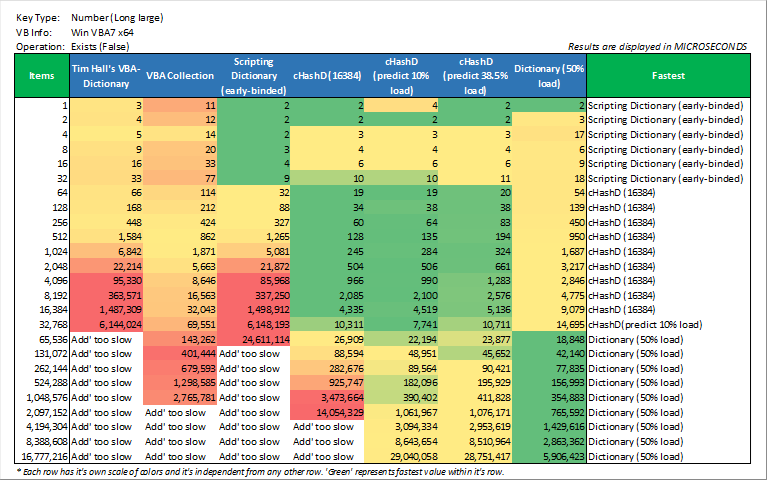This screenshot has width=767, height=480.
Task: Click the green 'Fastest' header cell
Action: (667, 75)
